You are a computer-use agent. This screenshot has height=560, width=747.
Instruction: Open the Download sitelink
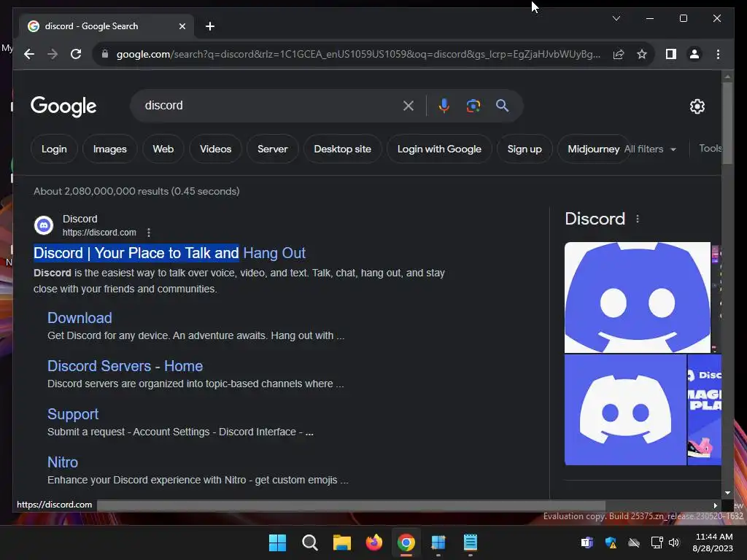[x=80, y=318]
